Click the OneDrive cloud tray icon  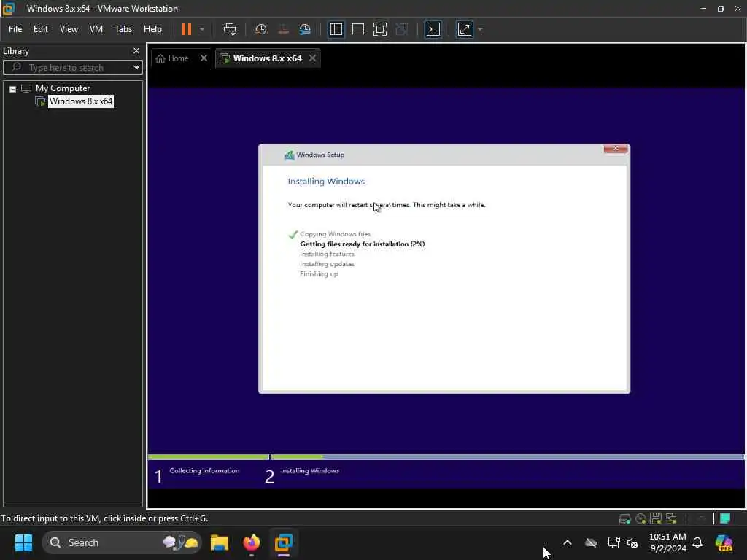pos(591,542)
